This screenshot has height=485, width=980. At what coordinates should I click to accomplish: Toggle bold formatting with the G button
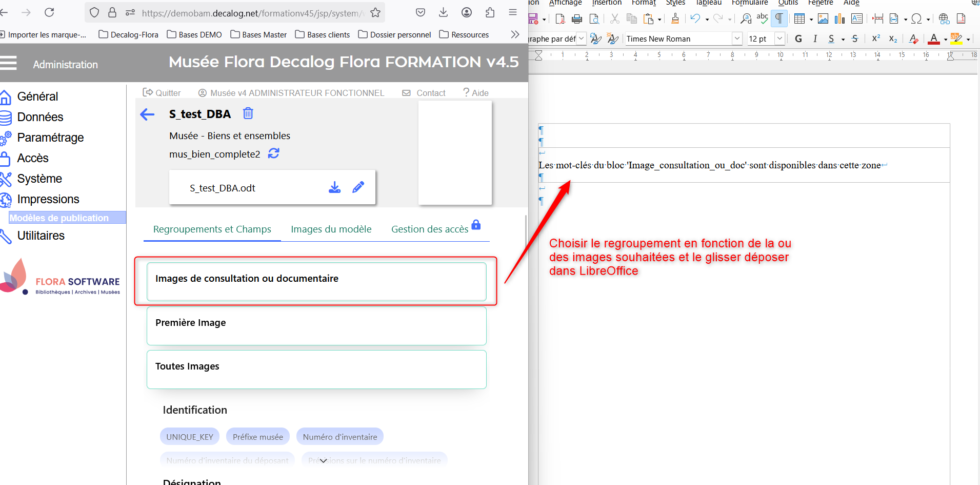point(798,39)
